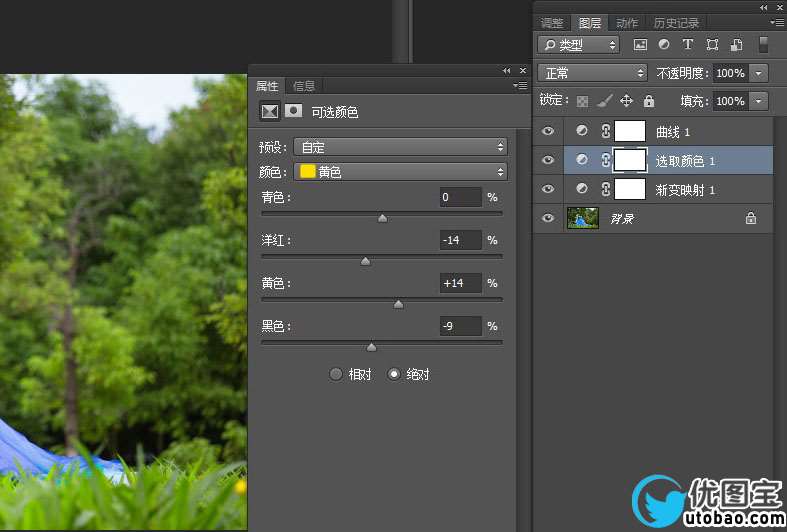Filter layers by shape layer icon
The height and width of the screenshot is (532, 787).
[712, 45]
